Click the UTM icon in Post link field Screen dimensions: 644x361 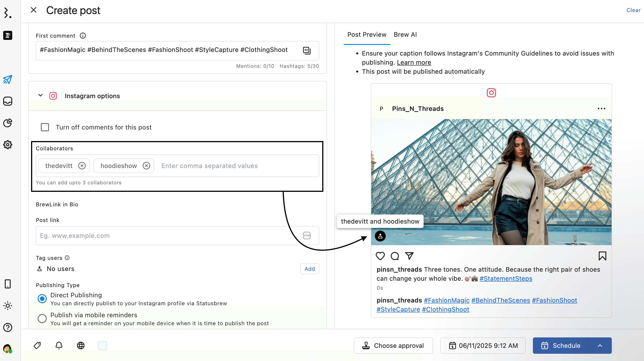(x=307, y=236)
